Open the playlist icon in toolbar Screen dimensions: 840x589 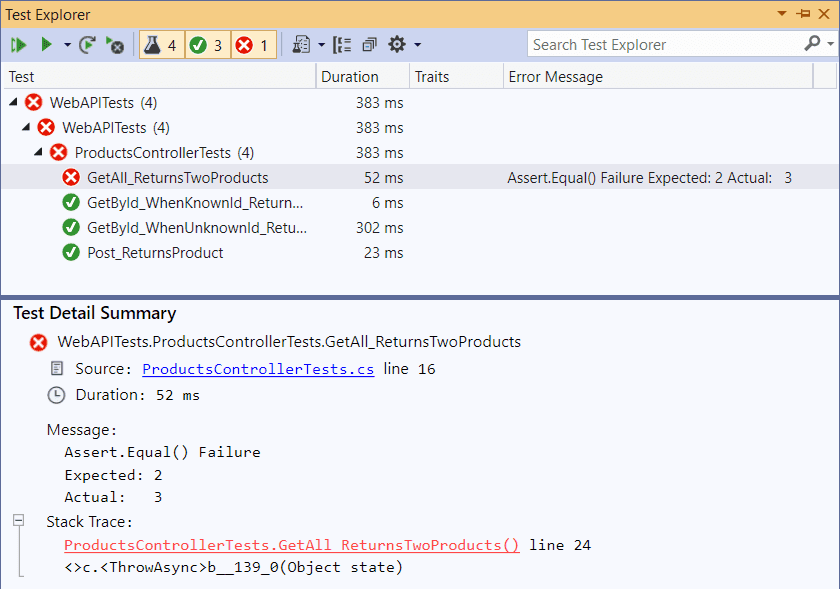[x=301, y=45]
